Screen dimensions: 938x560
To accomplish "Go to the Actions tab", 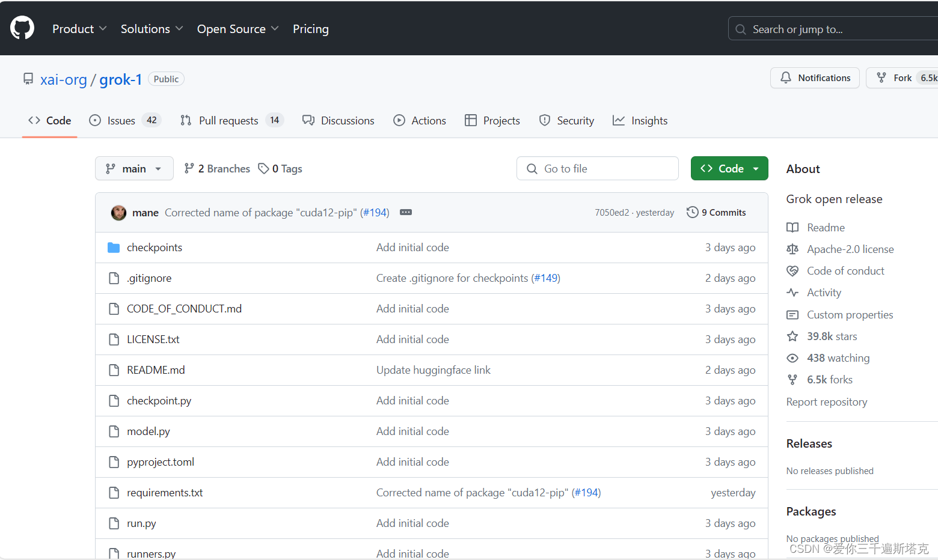I will 420,121.
